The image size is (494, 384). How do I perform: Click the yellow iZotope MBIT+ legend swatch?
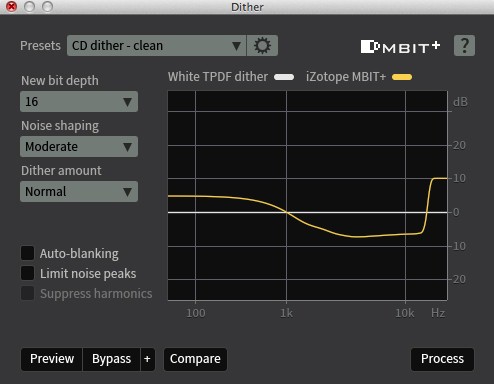pos(402,77)
